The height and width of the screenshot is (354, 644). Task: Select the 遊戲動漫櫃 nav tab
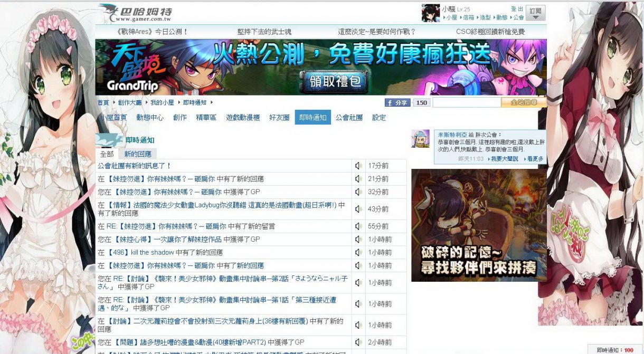tap(243, 118)
